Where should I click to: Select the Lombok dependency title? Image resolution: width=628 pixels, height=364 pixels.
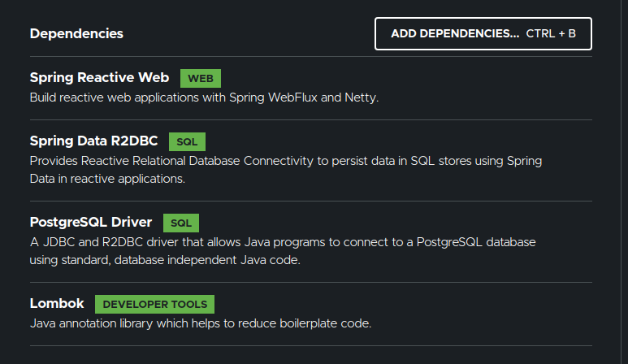coord(57,303)
